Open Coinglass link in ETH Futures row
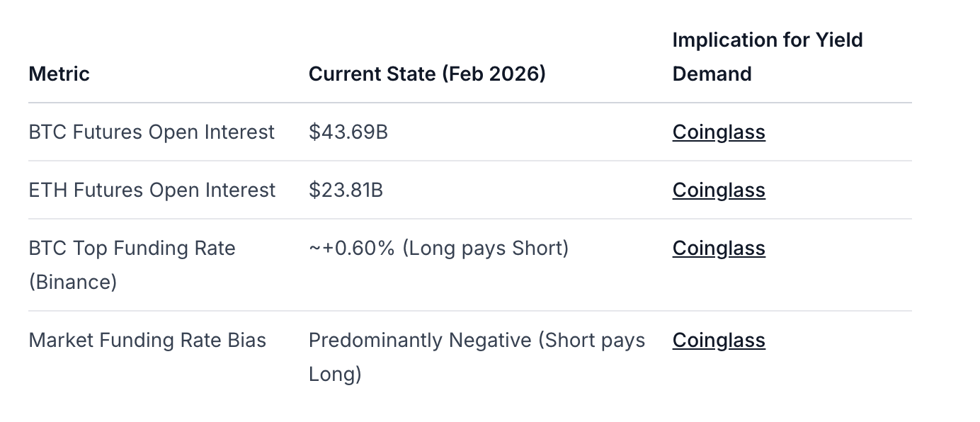Image resolution: width=980 pixels, height=422 pixels. pos(718,190)
